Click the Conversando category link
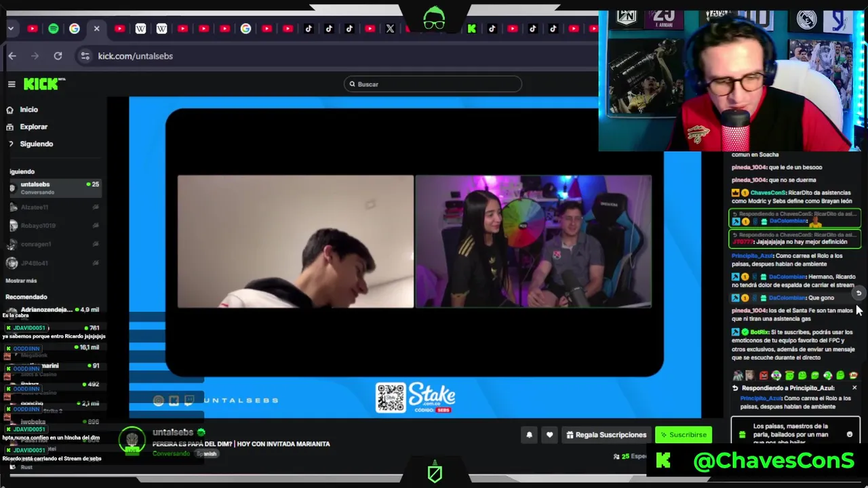 click(x=171, y=453)
